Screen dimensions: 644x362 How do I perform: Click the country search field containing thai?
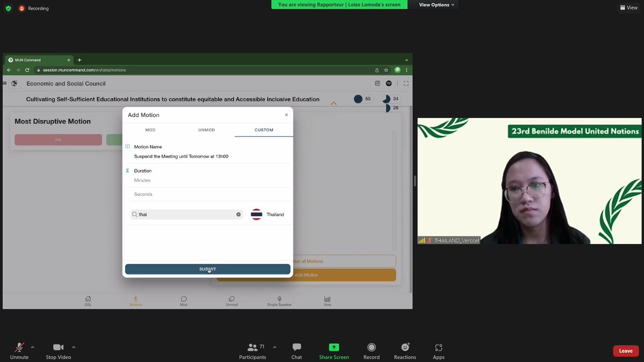pyautogui.click(x=186, y=215)
